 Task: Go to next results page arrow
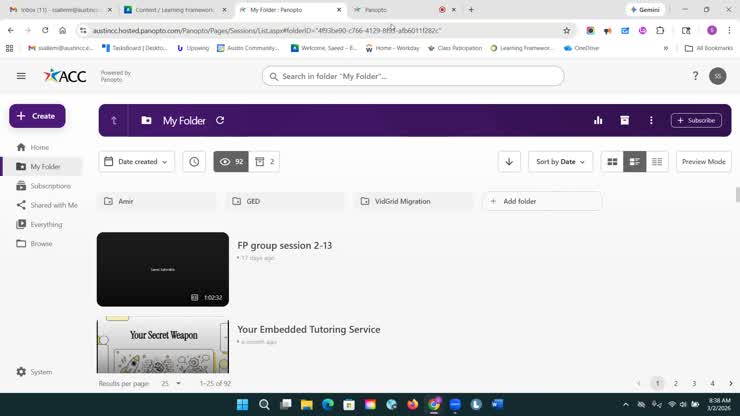pyautogui.click(x=731, y=383)
